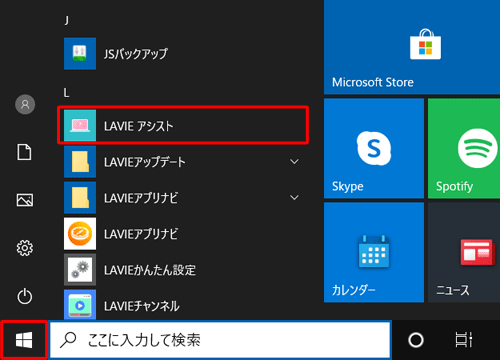The width and height of the screenshot is (500, 360).
Task: Open the カレンダー tile
Action: tap(374, 252)
